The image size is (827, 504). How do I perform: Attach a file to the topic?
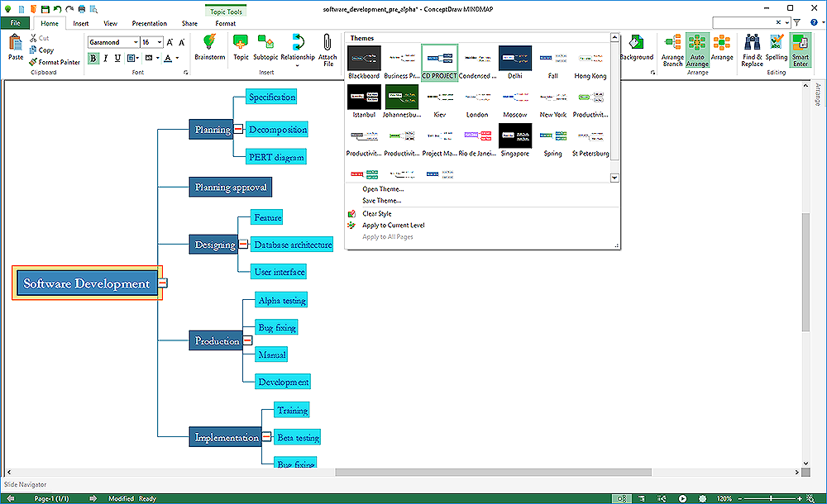(x=328, y=50)
